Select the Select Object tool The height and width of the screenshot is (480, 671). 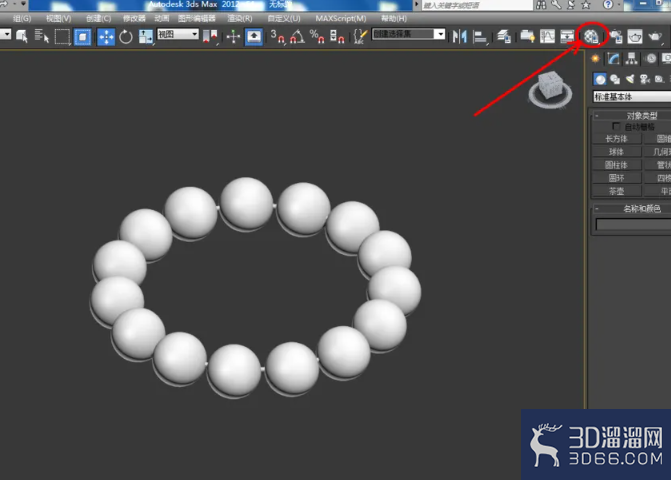pos(21,36)
